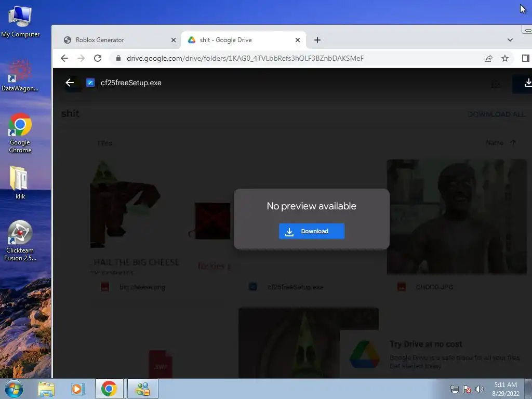
Task: Toggle Chrome side panel
Action: click(526, 58)
